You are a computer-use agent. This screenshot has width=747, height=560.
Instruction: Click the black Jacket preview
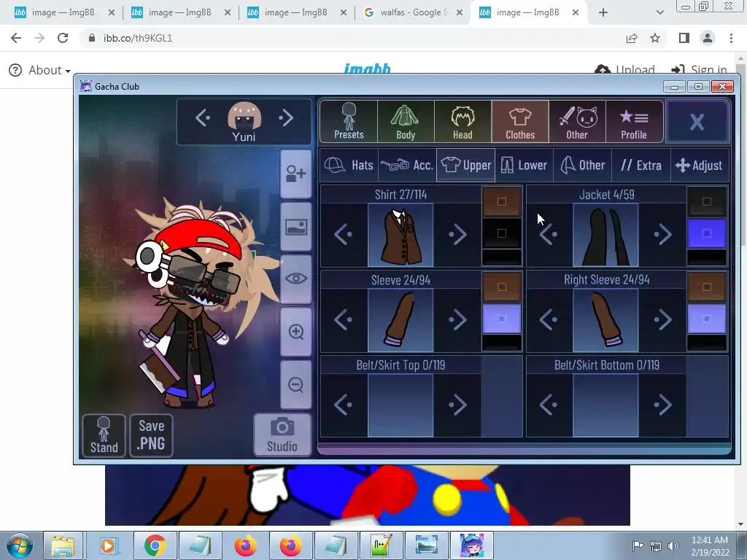pos(605,235)
